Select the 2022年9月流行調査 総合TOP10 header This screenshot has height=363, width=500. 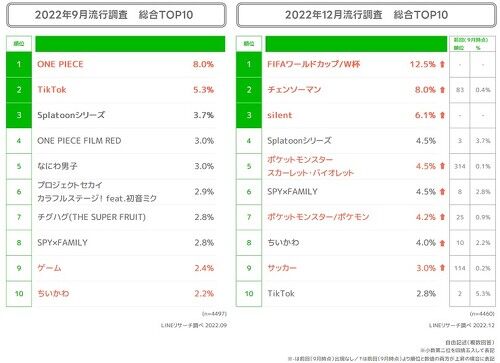pyautogui.click(x=116, y=15)
